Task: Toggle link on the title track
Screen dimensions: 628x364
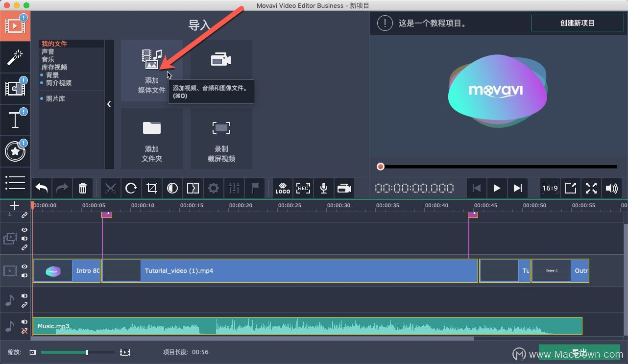Action: 24,215
